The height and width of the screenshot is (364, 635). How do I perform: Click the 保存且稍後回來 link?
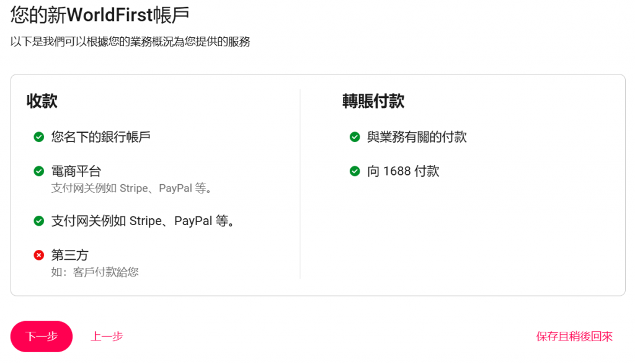(574, 336)
